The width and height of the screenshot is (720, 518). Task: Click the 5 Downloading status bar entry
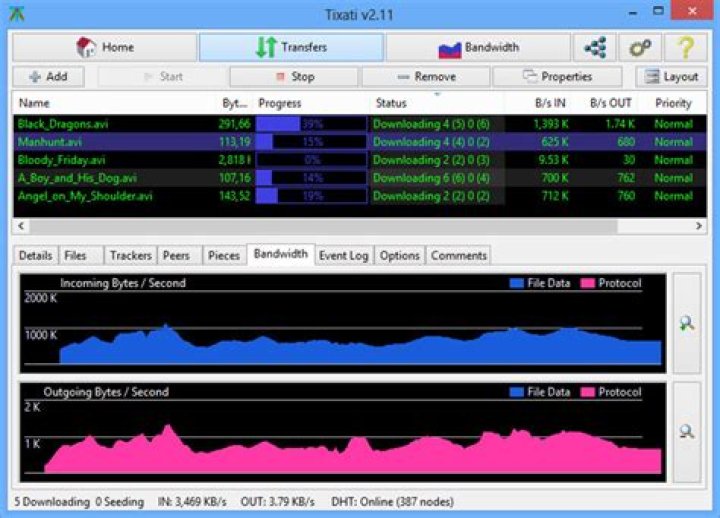point(52,502)
